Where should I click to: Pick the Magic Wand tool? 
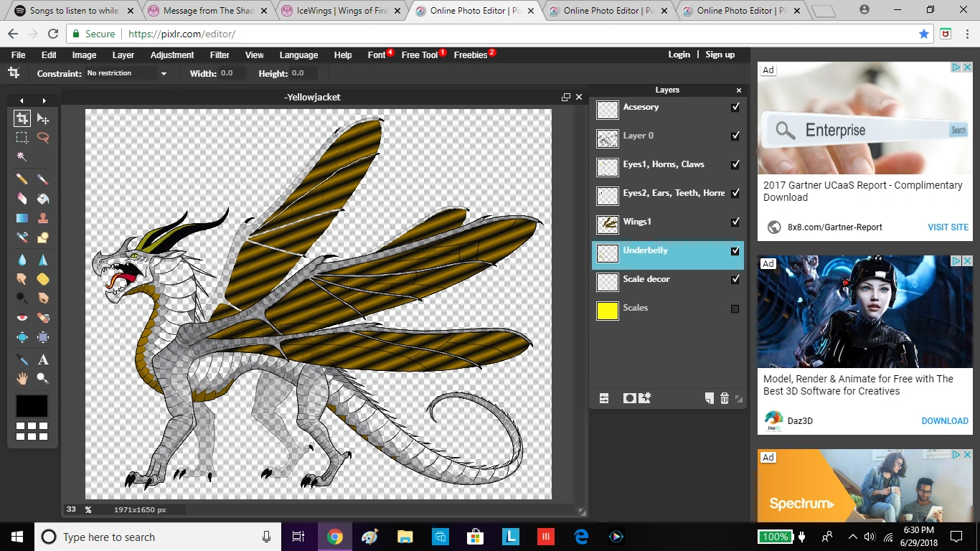(22, 157)
